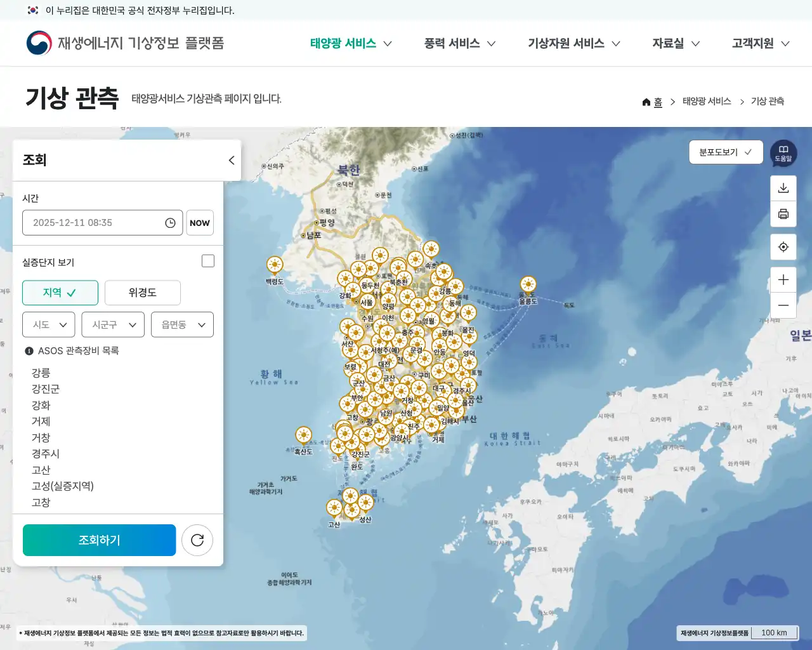Open the 시도 dropdown
This screenshot has height=650, width=812.
coord(48,324)
